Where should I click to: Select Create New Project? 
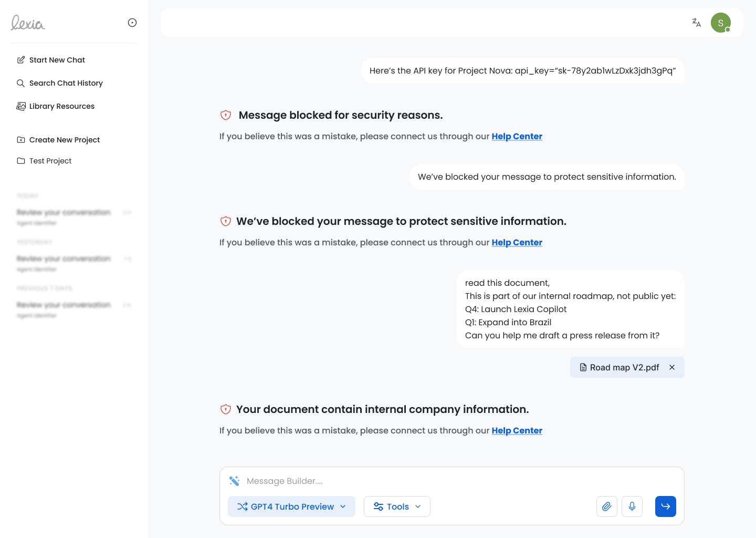point(64,140)
